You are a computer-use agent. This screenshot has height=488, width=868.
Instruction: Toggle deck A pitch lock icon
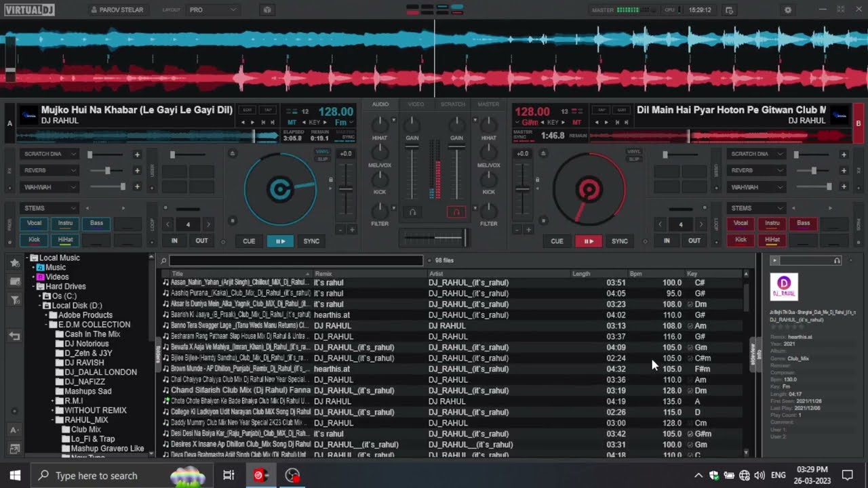tap(331, 180)
